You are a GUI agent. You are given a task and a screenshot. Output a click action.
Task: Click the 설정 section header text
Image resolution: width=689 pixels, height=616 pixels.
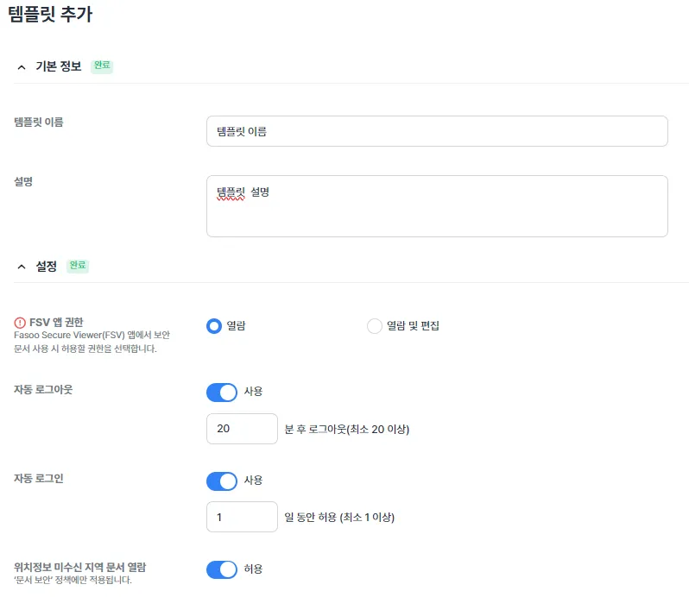coord(46,266)
